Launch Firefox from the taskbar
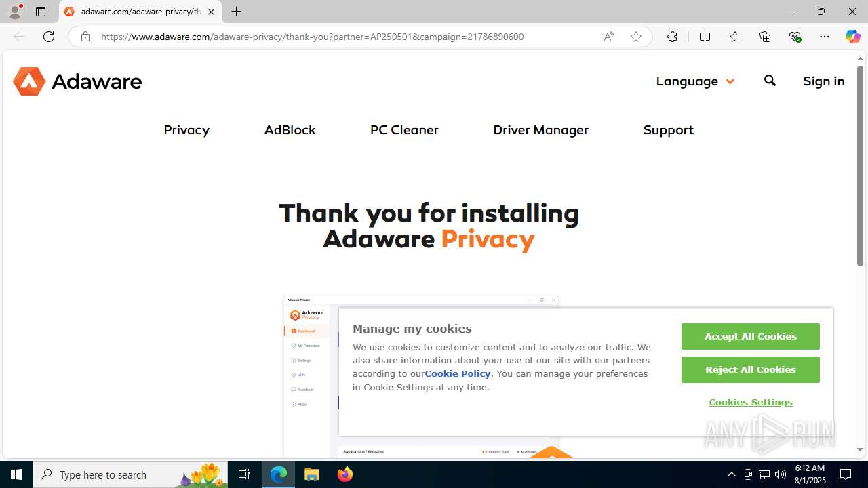 (x=345, y=474)
